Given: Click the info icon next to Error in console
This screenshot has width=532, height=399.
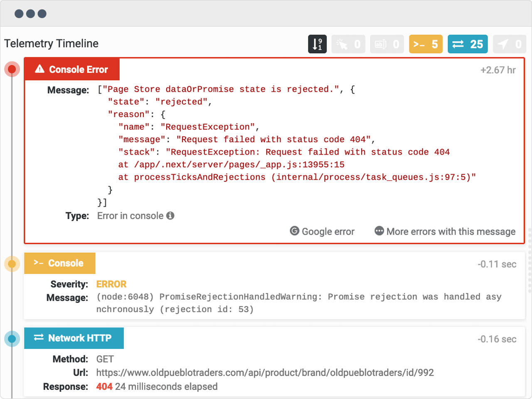Looking at the screenshot, I should (170, 216).
